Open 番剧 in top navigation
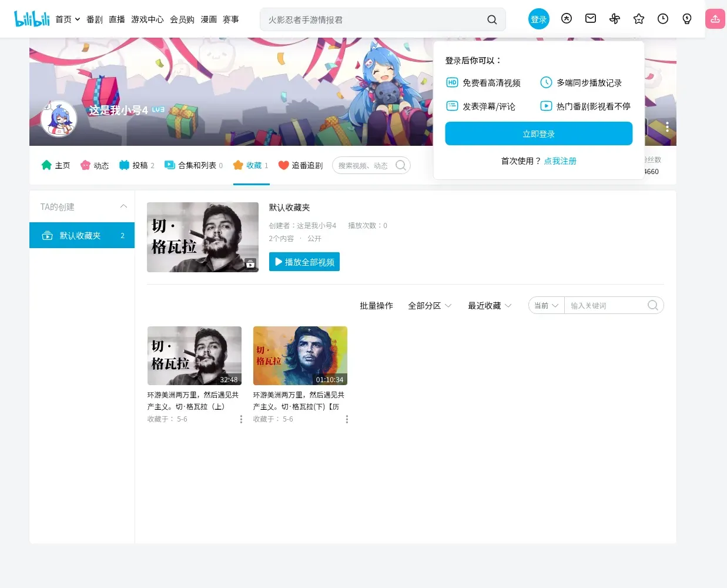The height and width of the screenshot is (588, 727). click(x=95, y=19)
